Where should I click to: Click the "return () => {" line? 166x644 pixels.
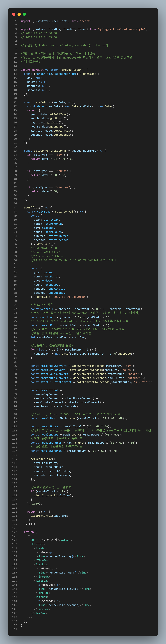tap(39, 512)
